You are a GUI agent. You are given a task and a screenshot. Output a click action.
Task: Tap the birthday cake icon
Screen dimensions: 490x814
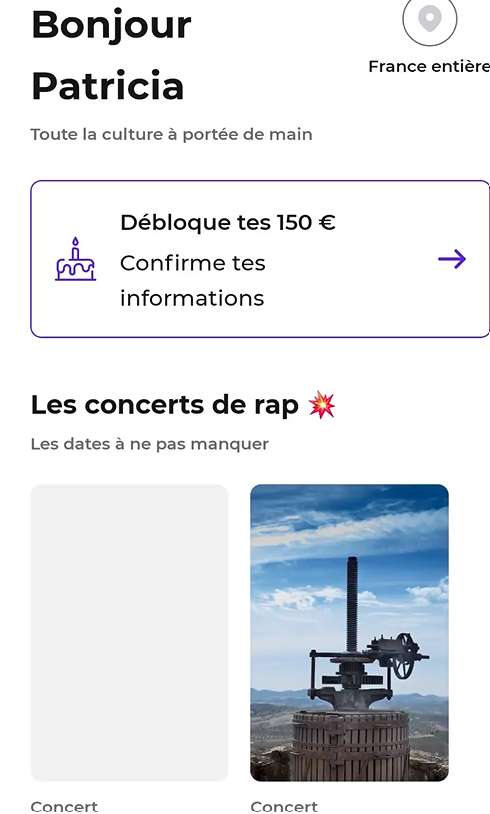click(x=76, y=259)
